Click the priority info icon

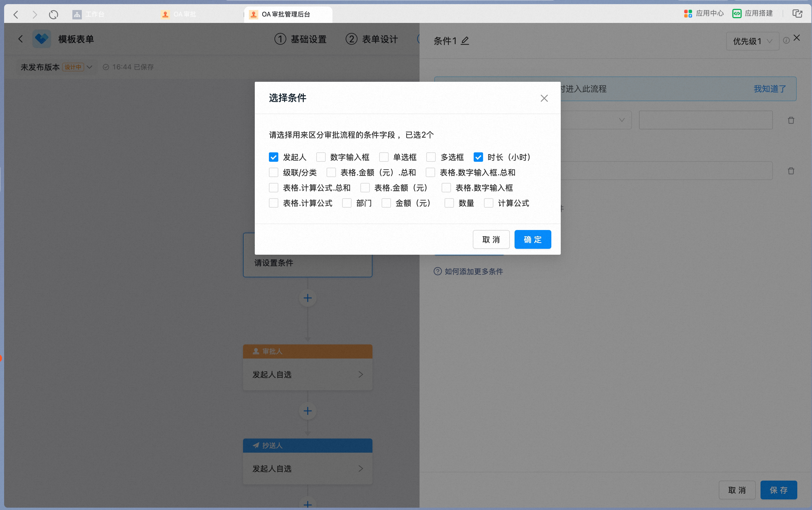click(786, 41)
